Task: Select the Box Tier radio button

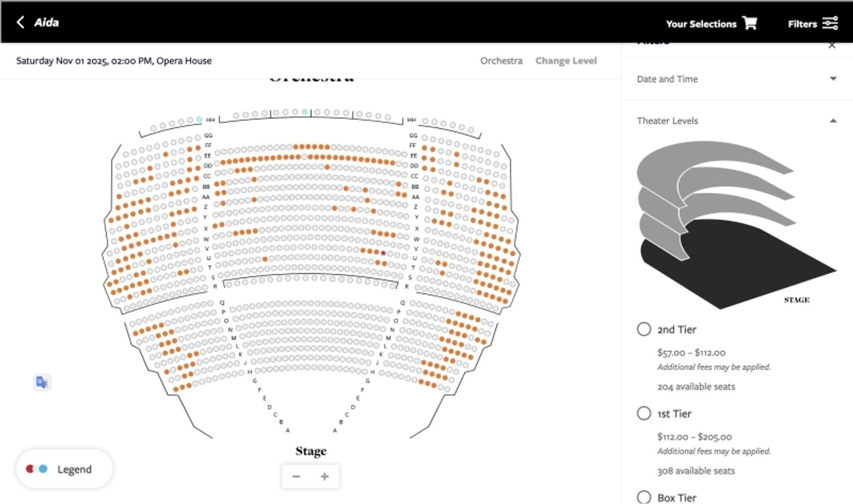Action: [x=643, y=497]
